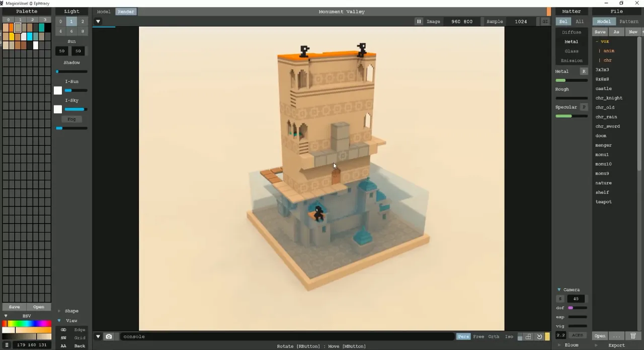Switch to the Model tab
644x350 pixels.
[104, 12]
